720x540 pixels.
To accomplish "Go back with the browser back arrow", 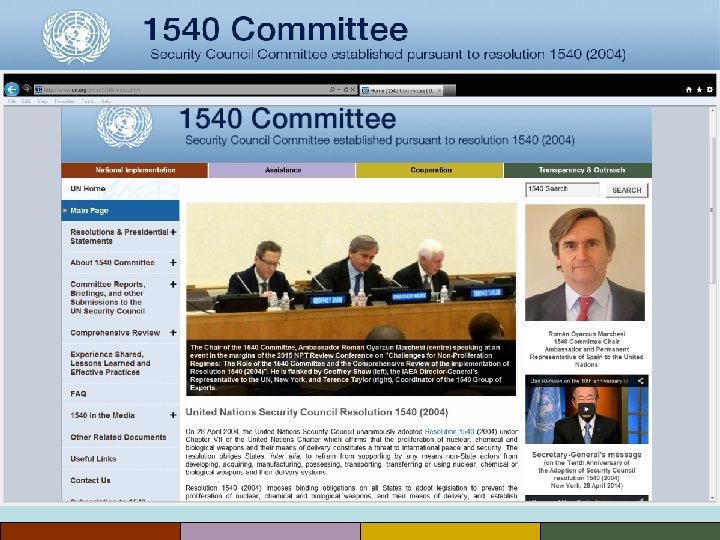I will tap(11, 89).
